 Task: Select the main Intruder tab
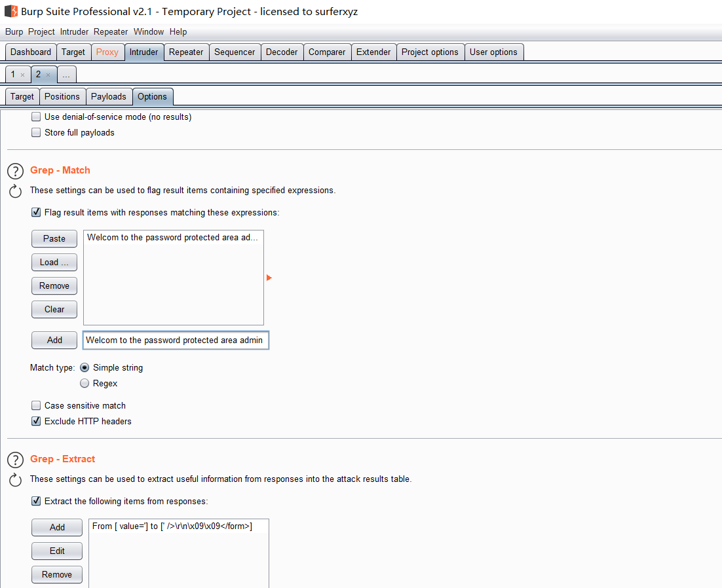[143, 52]
